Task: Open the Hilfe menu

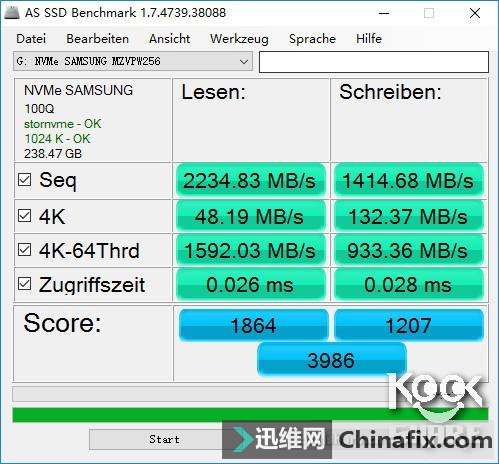Action: [x=369, y=39]
